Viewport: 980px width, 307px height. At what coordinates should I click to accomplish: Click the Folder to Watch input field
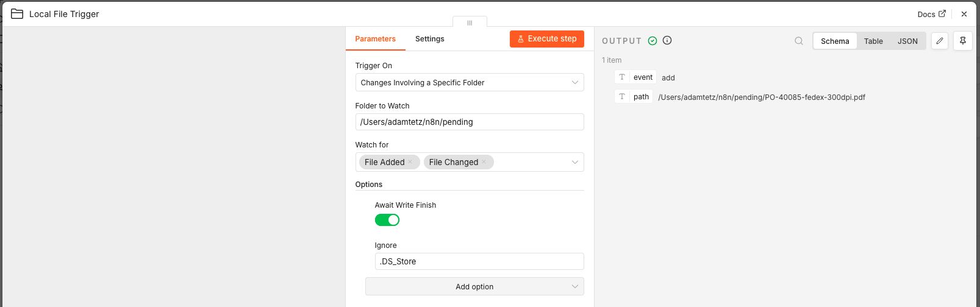470,122
